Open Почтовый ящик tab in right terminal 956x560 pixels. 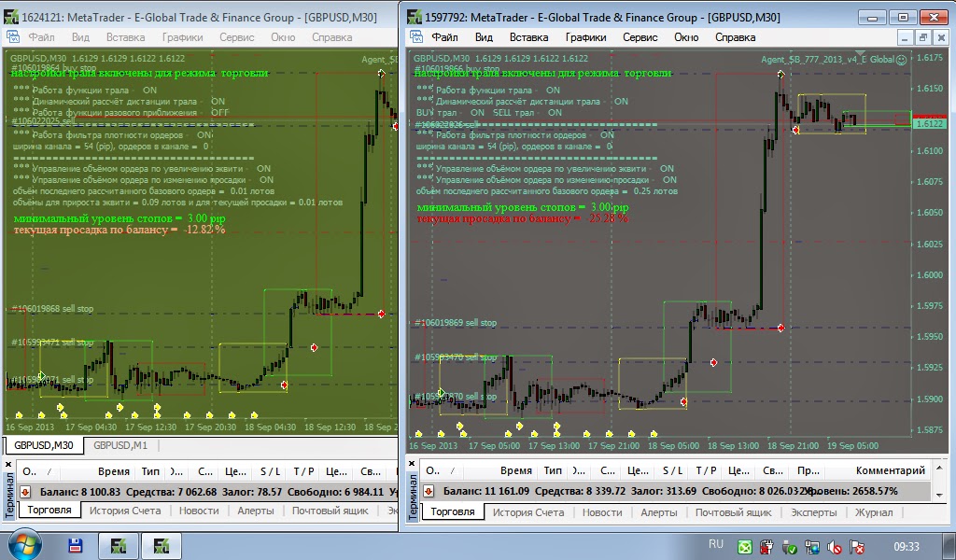[x=734, y=512]
